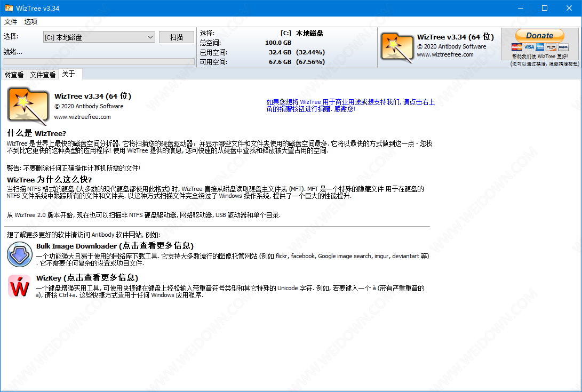Switch to the 树查看 tab
The width and height of the screenshot is (582, 392).
14,75
